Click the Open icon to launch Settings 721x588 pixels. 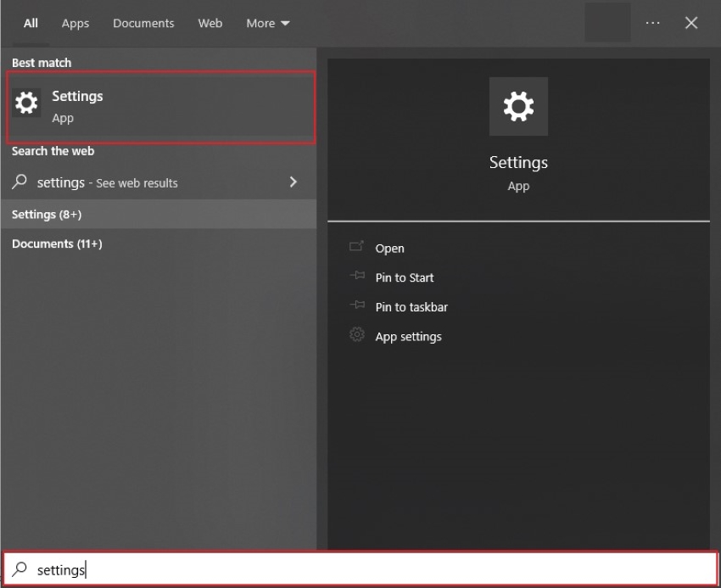coord(357,248)
